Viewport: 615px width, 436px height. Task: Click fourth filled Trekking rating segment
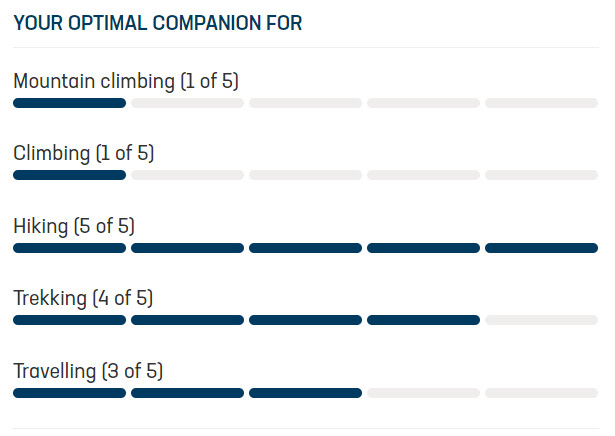423,320
